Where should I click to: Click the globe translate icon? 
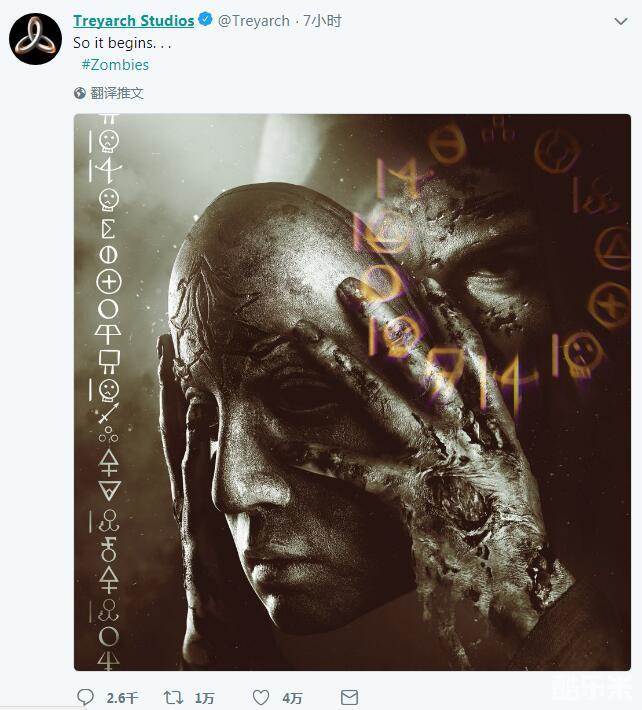80,93
